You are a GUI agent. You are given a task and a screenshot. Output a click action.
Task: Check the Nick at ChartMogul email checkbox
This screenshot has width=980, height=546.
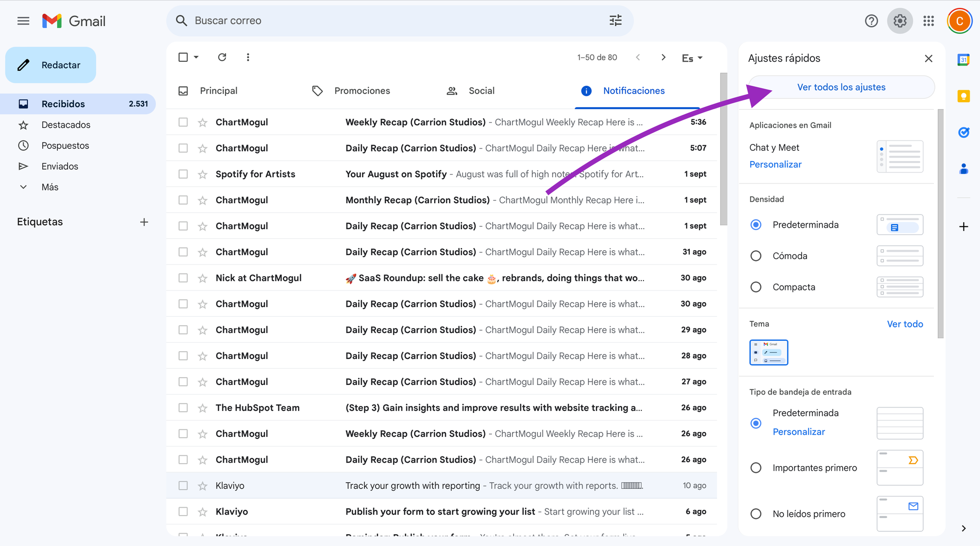pos(183,278)
